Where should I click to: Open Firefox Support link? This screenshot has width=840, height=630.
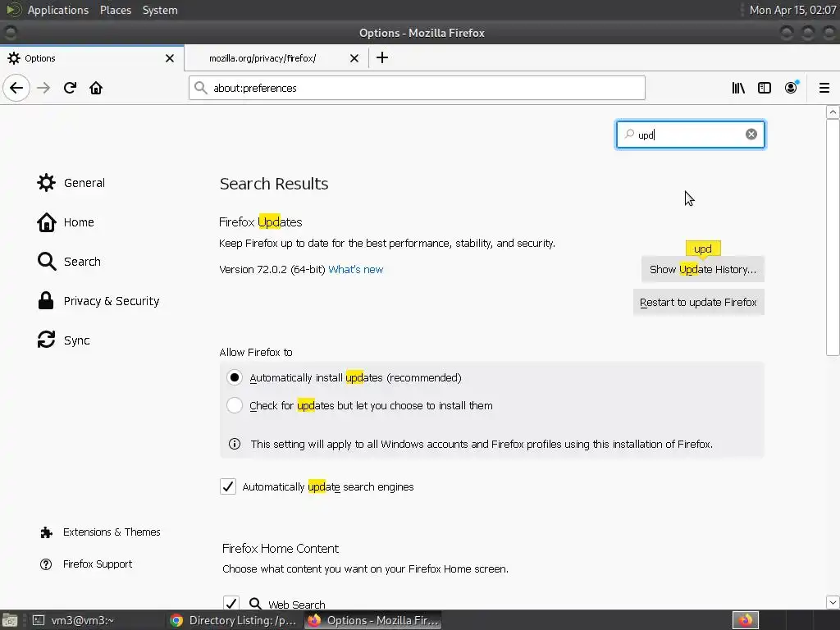(x=86, y=564)
